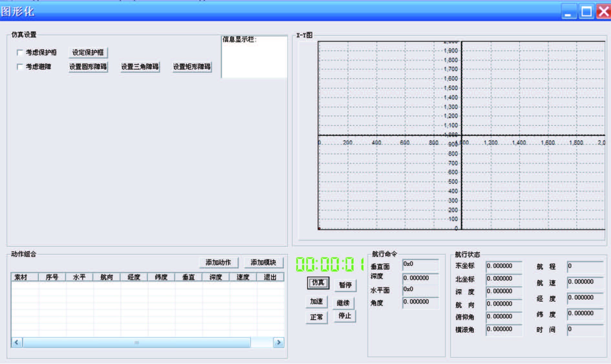Set normal speed with 正常 button
611x364 pixels.
pos(316,317)
